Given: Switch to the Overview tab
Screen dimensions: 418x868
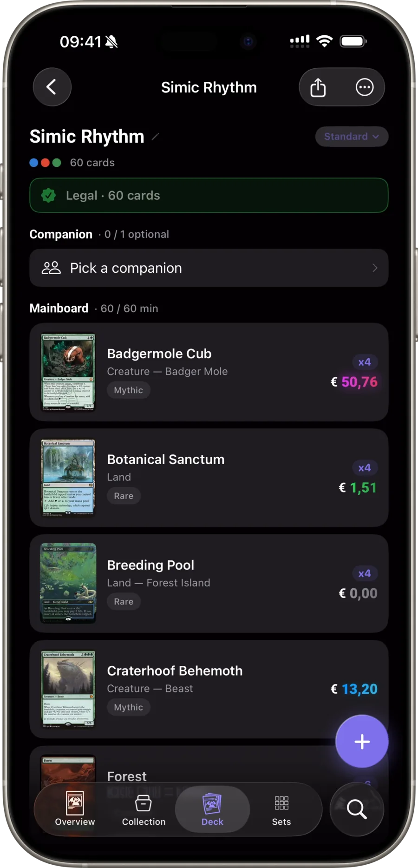Looking at the screenshot, I should pyautogui.click(x=75, y=809).
